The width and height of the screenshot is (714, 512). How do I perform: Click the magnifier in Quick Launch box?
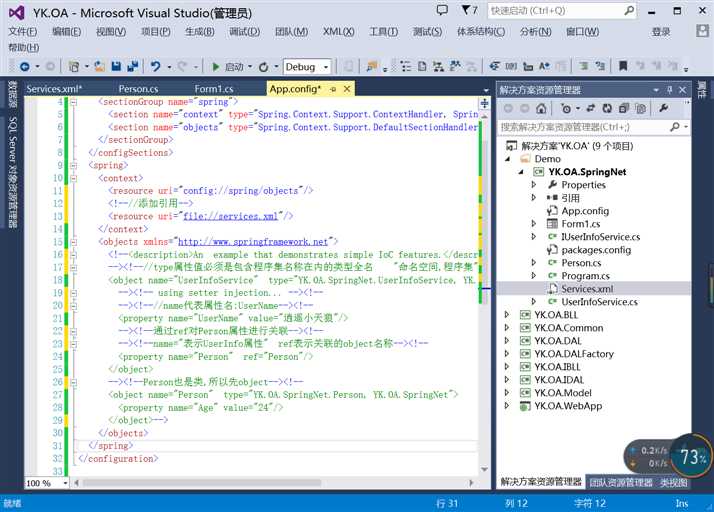(x=629, y=10)
